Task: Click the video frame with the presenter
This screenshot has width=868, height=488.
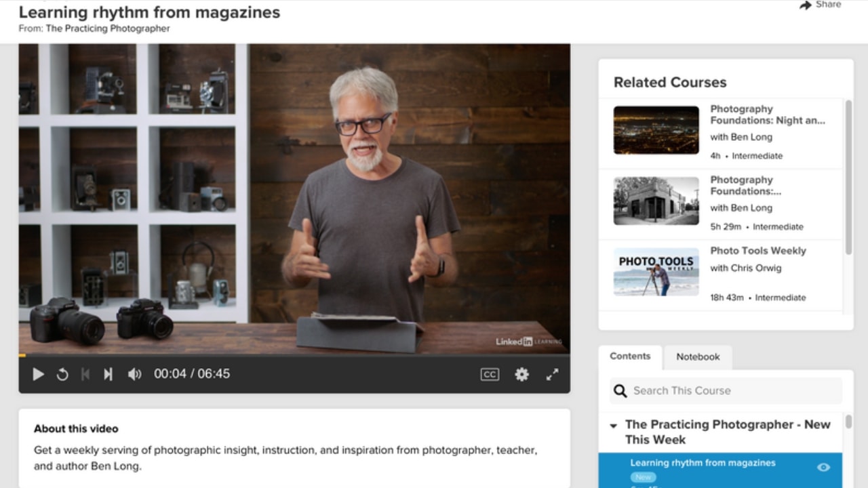Action: 294,199
